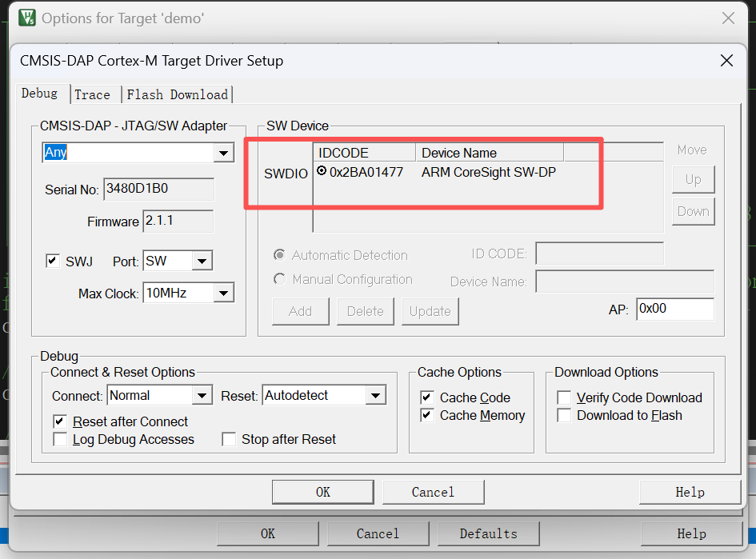Click the Add device button

tap(300, 311)
